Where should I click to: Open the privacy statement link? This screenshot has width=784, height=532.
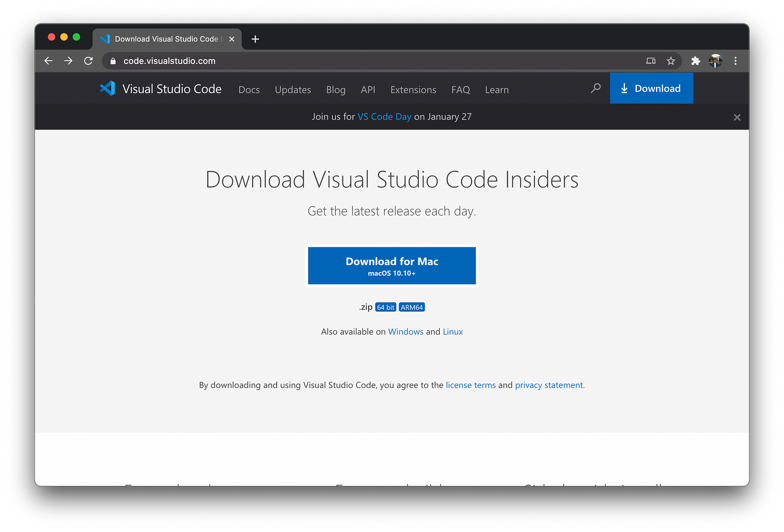(x=549, y=385)
